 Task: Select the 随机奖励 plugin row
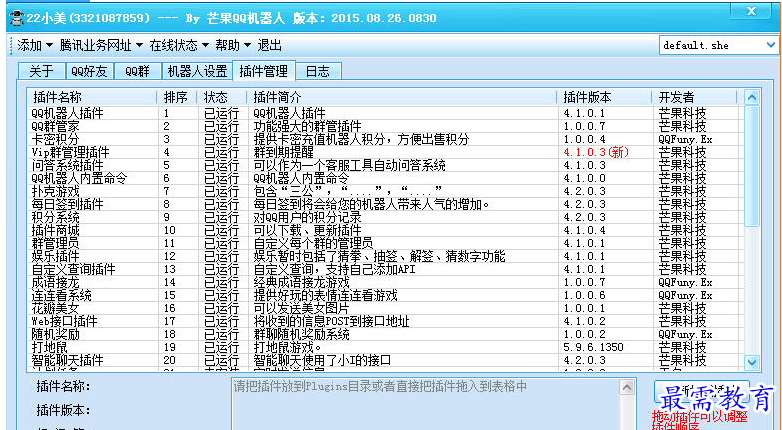383,334
